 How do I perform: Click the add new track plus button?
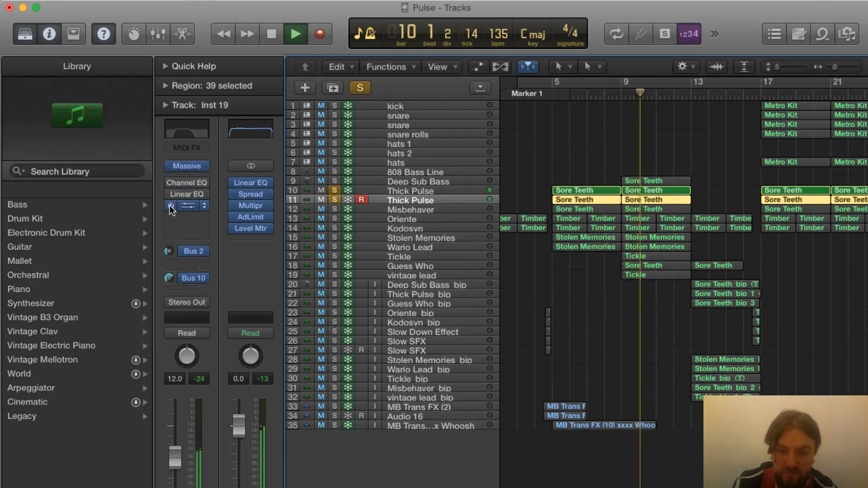305,88
